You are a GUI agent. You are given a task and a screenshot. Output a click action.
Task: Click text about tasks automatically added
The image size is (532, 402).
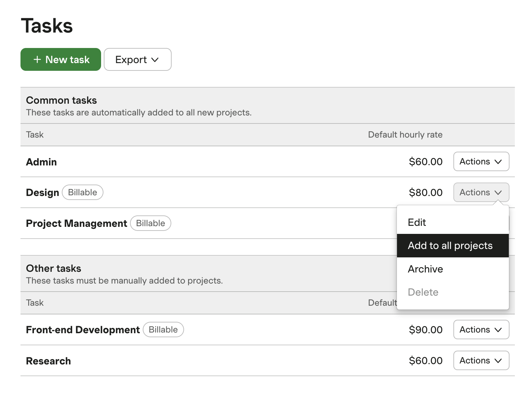click(x=139, y=112)
